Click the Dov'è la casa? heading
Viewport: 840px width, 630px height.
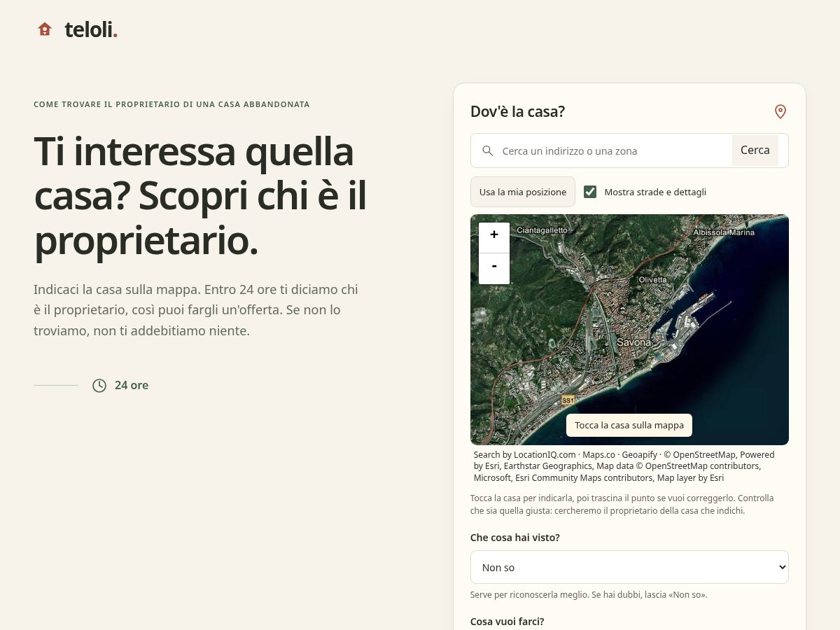[517, 111]
